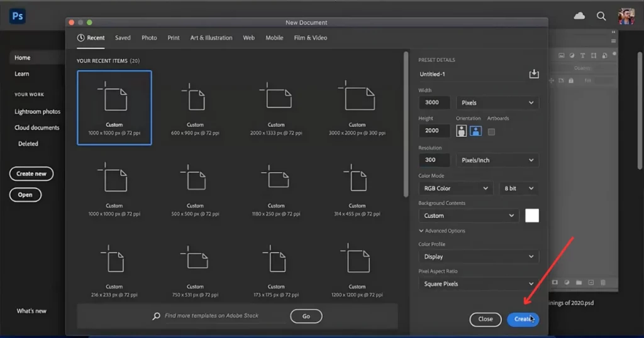Open Color Profile Display dropdown

[x=479, y=257]
